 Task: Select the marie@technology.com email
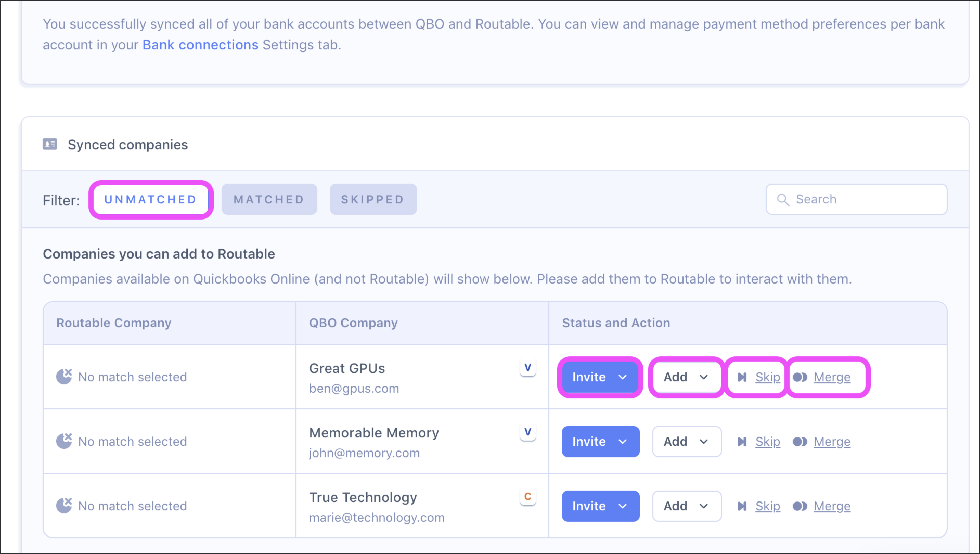(x=377, y=518)
